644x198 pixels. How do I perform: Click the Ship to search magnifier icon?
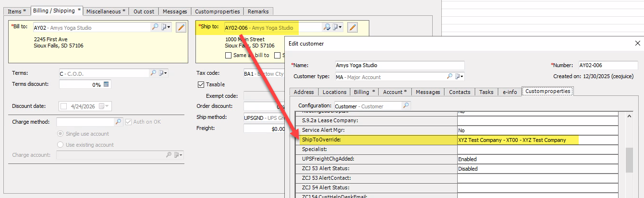click(x=327, y=27)
